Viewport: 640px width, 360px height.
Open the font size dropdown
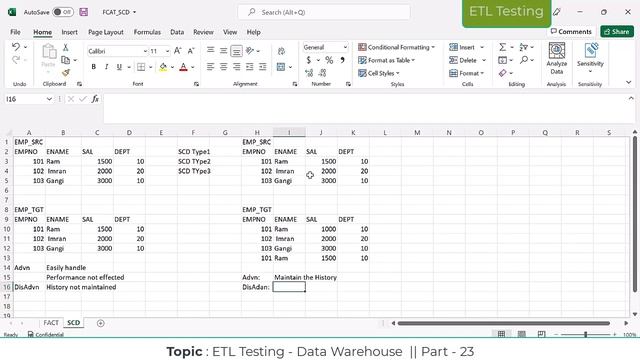point(167,51)
